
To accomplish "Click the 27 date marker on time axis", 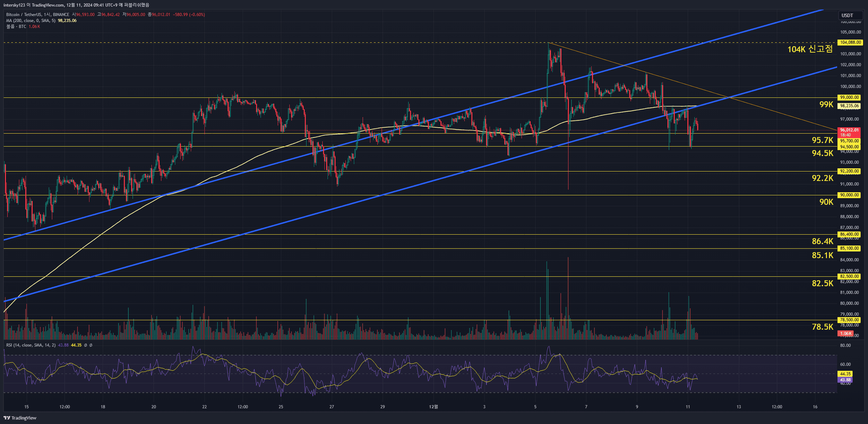I will pos(332,407).
